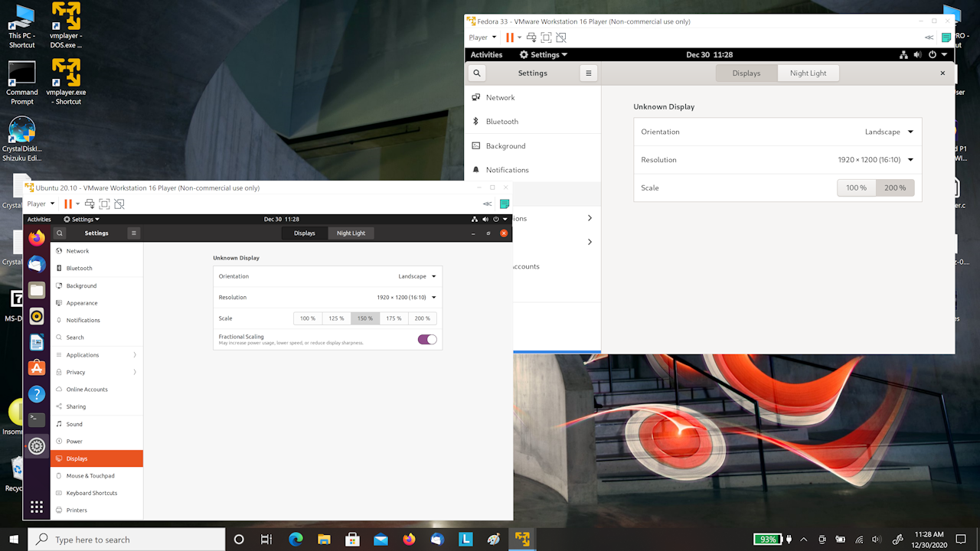Click the search icon in Fedora Settings
Image resolution: width=980 pixels, height=551 pixels.
[x=477, y=73]
